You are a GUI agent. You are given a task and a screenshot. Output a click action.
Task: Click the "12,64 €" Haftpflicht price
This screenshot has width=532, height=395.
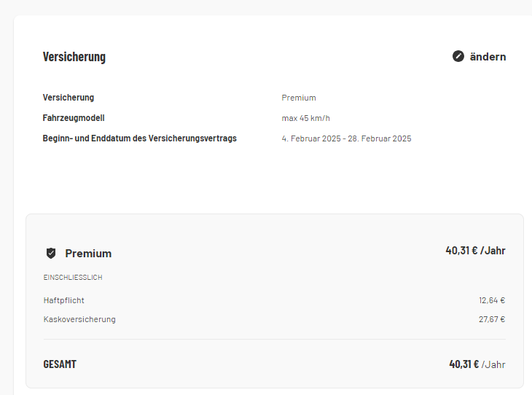point(492,300)
